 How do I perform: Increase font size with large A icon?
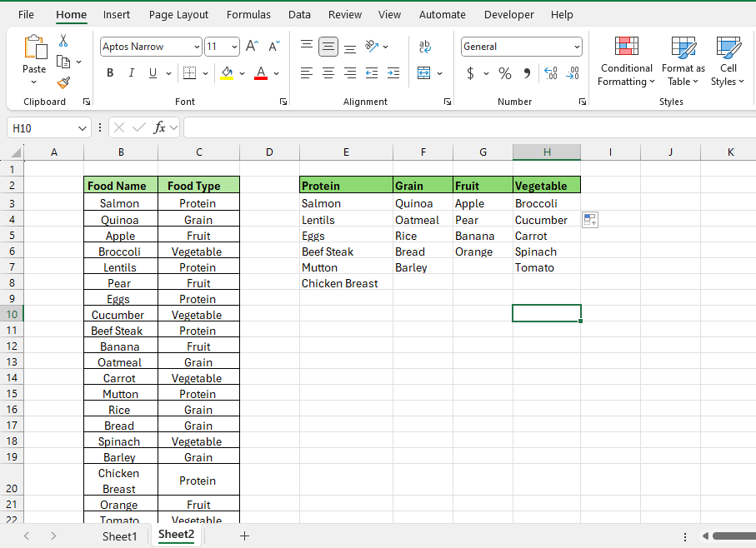[x=252, y=47]
